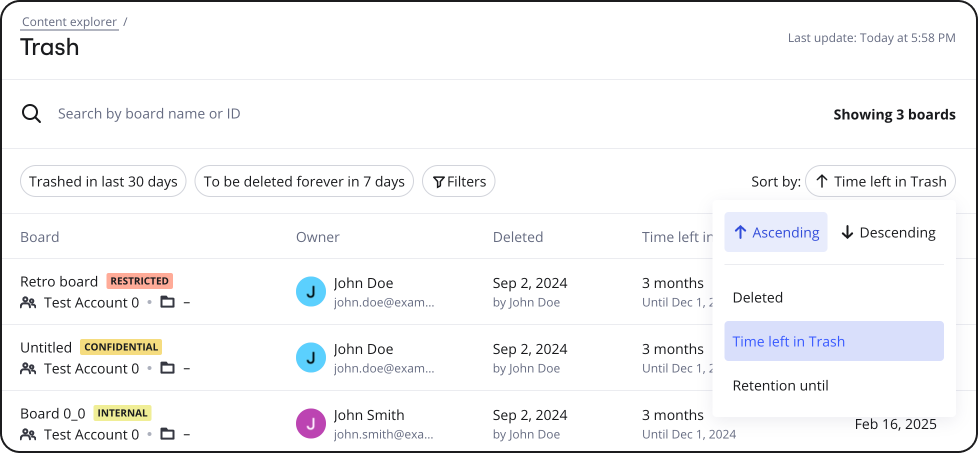Choose Deleted in sort menu

pyautogui.click(x=758, y=298)
